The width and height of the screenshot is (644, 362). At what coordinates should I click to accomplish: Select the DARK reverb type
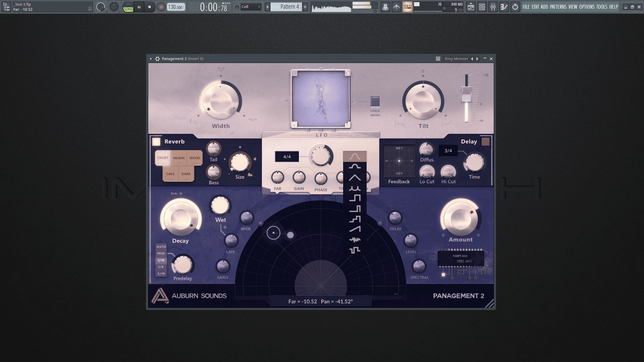point(186,174)
